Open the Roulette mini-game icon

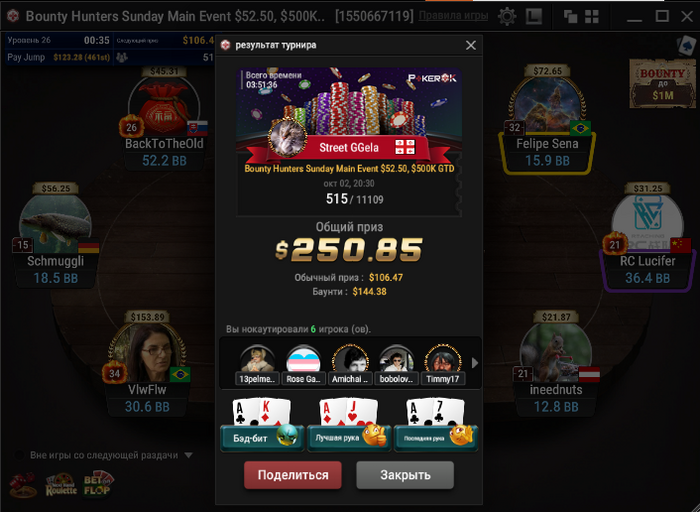pyautogui.click(x=61, y=485)
